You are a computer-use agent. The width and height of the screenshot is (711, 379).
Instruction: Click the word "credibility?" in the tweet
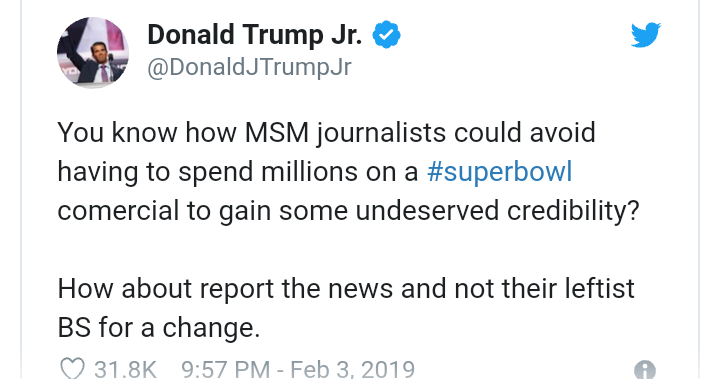573,212
